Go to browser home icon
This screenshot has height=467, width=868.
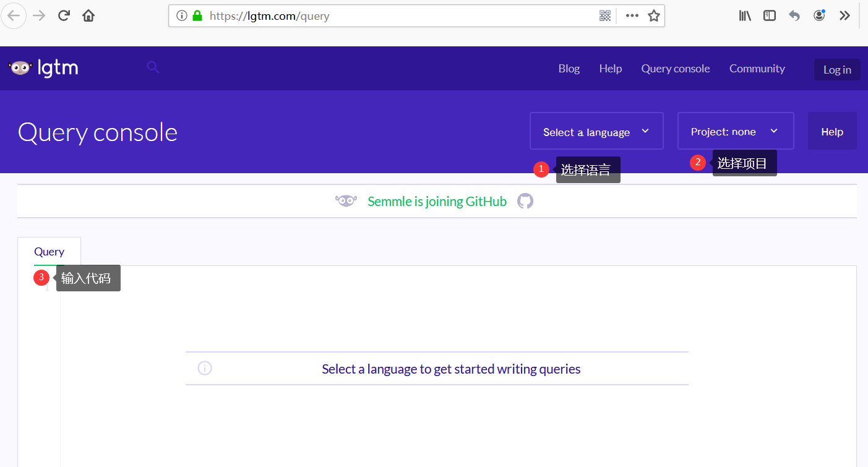(88, 15)
